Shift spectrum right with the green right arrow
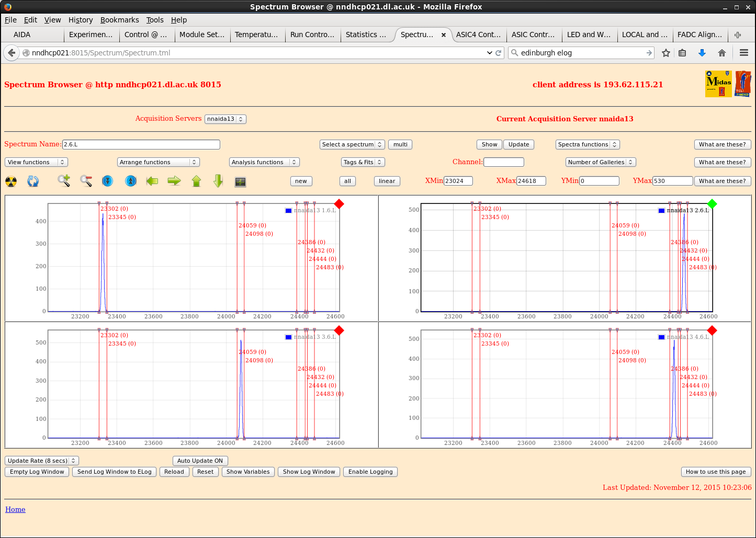 tap(174, 181)
